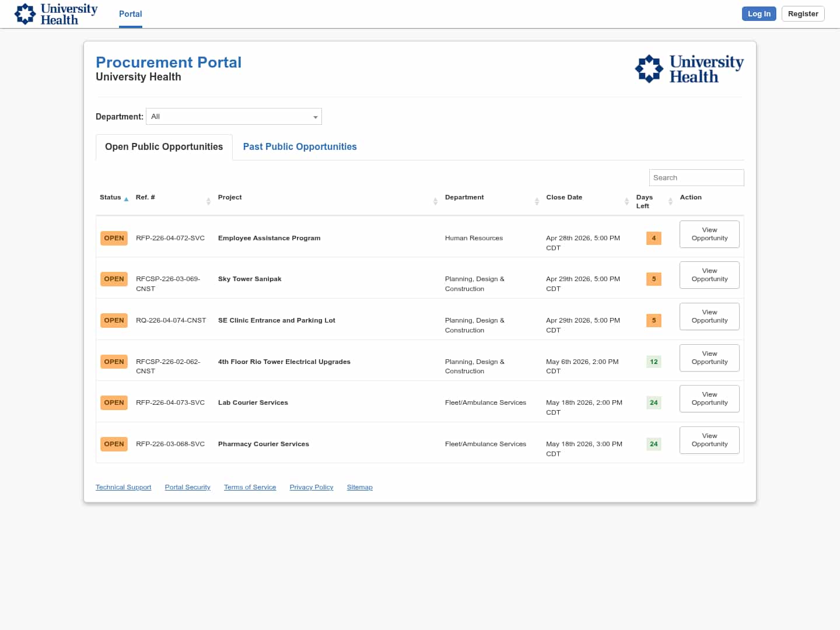840x630 pixels.
Task: Sort by Days Left column arrows
Action: [670, 201]
